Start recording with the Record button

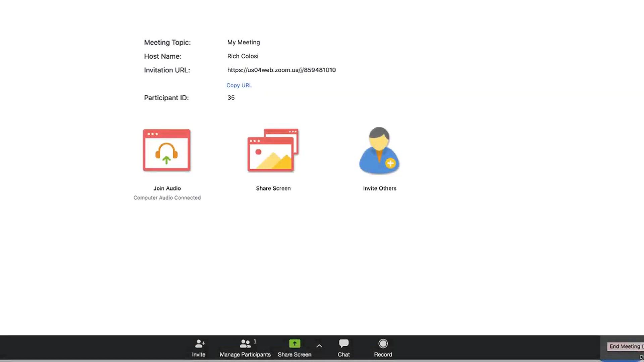[x=383, y=348]
